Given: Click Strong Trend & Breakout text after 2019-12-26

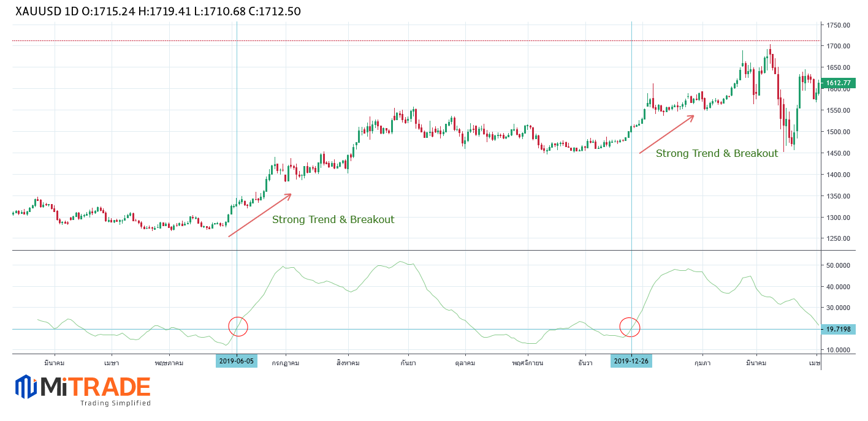Looking at the screenshot, I should [x=717, y=153].
